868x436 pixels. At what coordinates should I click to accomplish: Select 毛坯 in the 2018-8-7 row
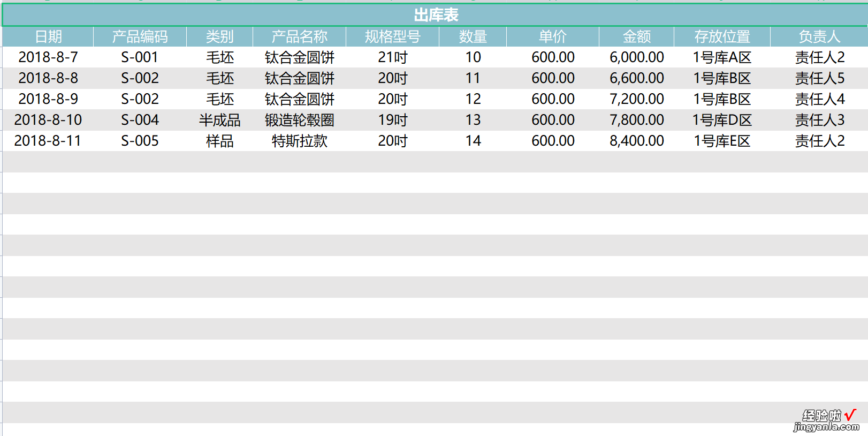click(x=219, y=57)
